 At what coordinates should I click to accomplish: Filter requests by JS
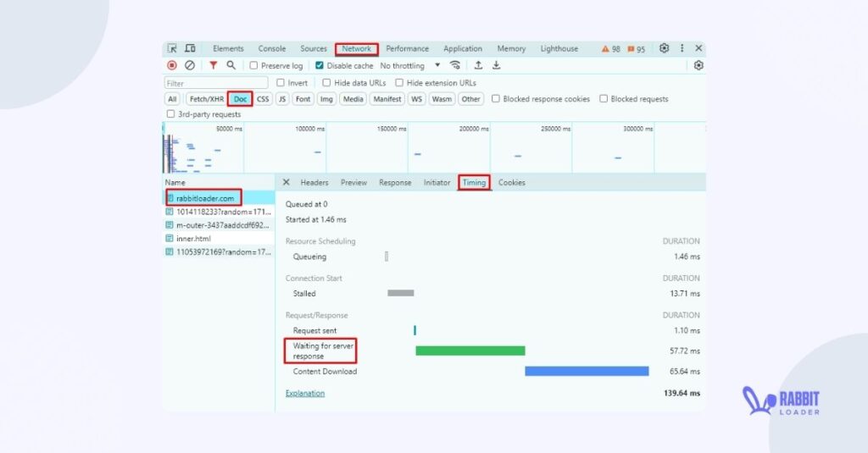pos(282,99)
